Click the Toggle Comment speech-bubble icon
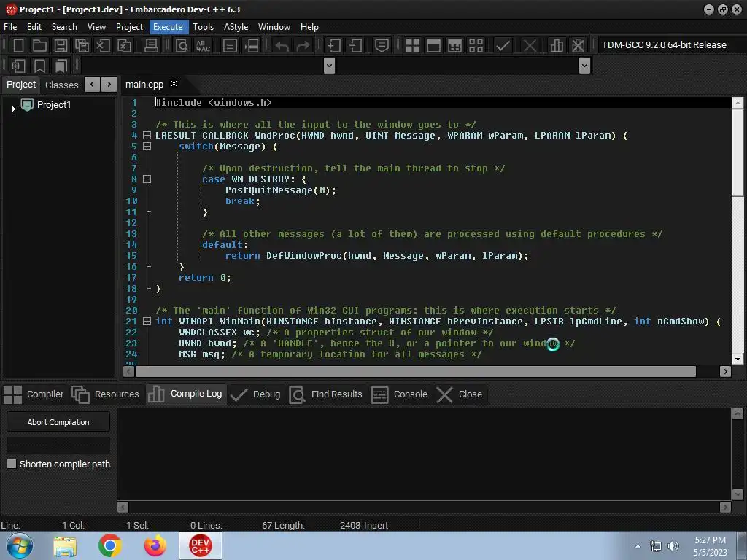 [x=382, y=46]
